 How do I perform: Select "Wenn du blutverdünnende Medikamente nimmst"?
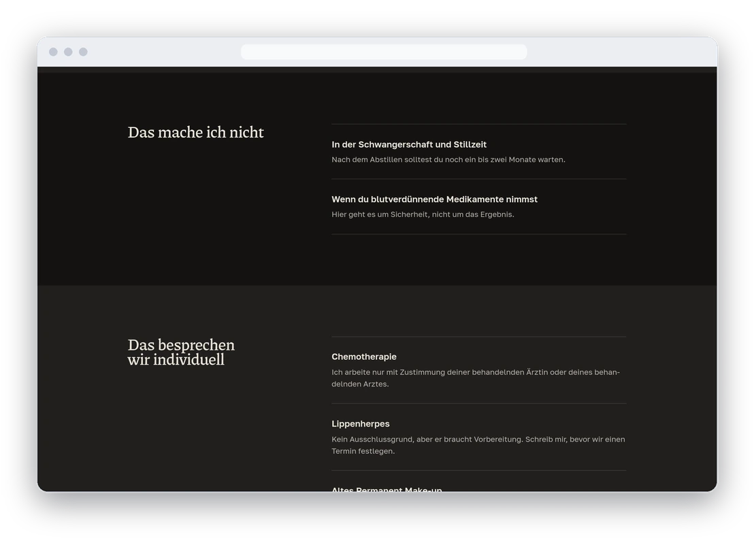(434, 199)
